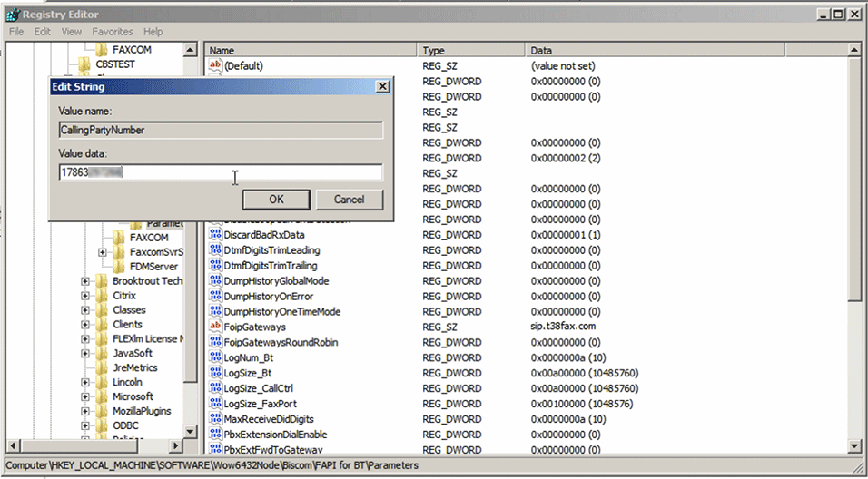Open the Edit menu
The height and width of the screenshot is (479, 868).
[42, 32]
